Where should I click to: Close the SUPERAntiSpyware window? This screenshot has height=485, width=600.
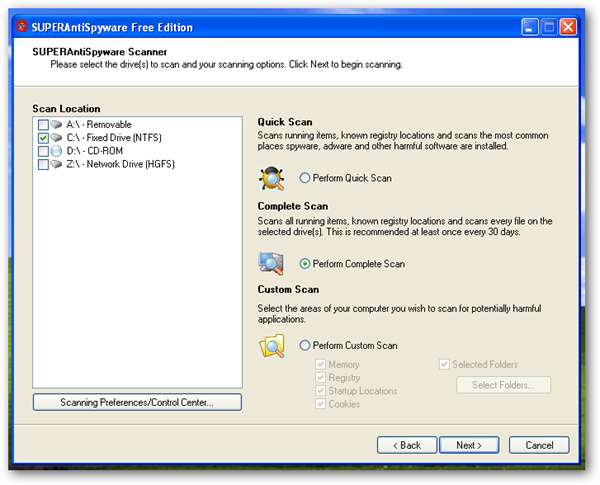click(x=568, y=27)
